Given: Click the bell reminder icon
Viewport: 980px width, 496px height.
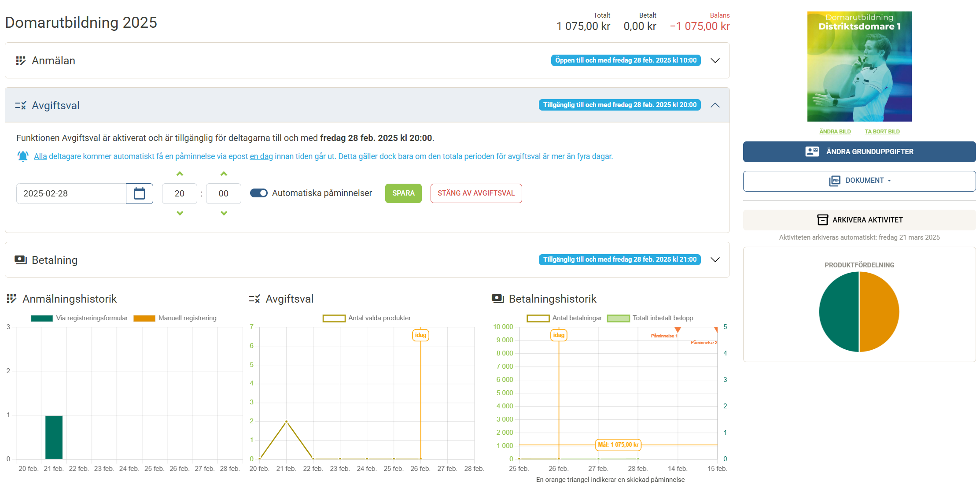Looking at the screenshot, I should (23, 156).
